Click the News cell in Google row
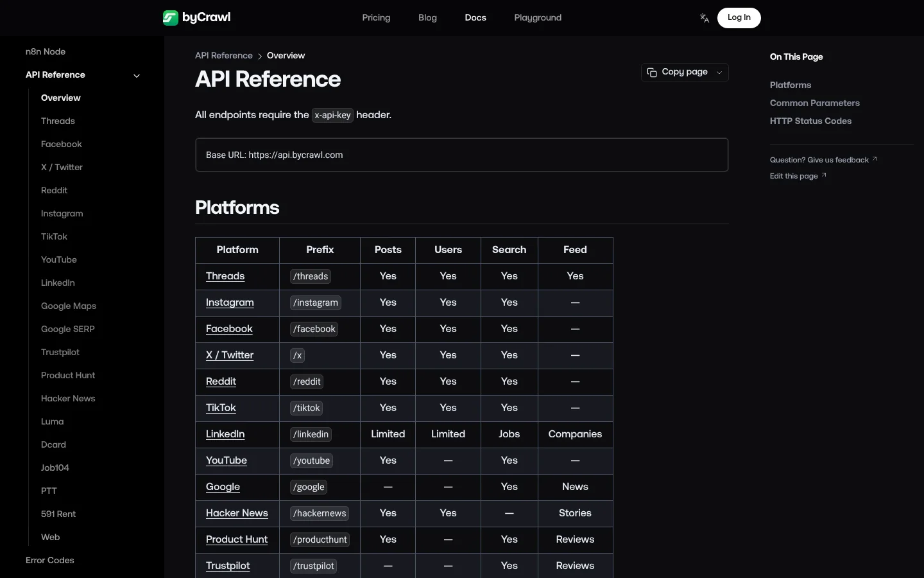The image size is (924, 578). click(575, 487)
